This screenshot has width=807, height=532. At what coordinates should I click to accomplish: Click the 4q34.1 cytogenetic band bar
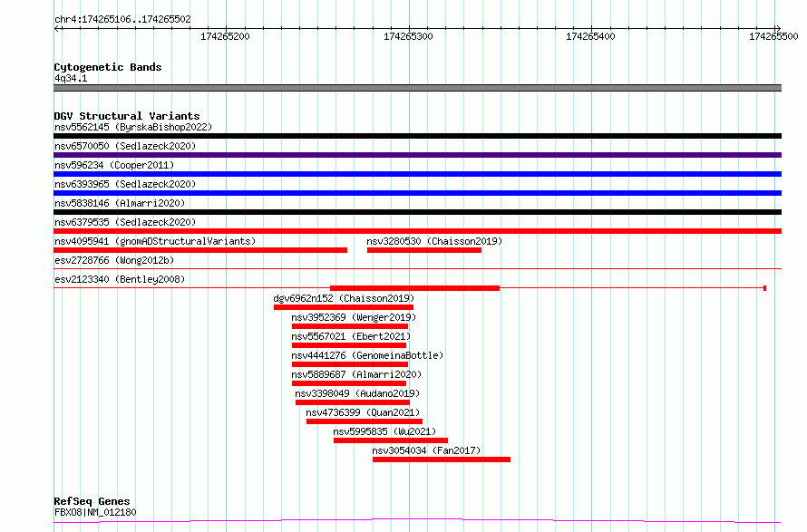[x=417, y=88]
